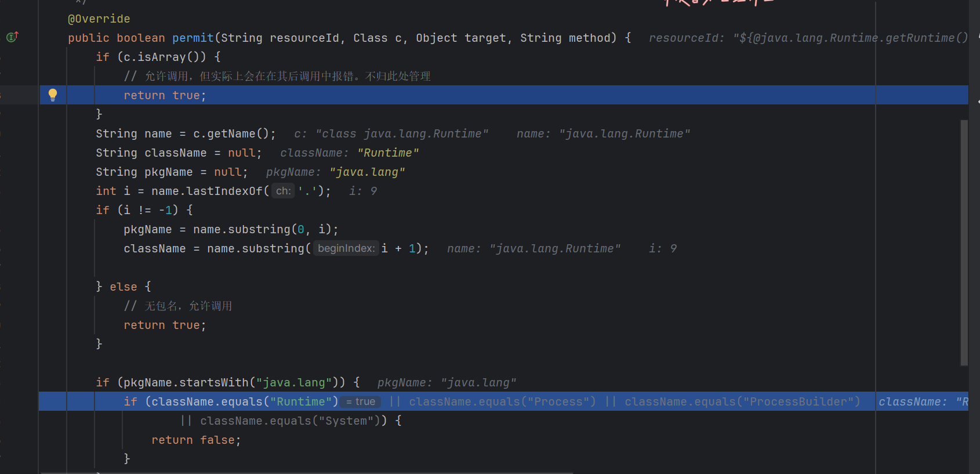Click the resourceId inline debug value

click(x=808, y=38)
